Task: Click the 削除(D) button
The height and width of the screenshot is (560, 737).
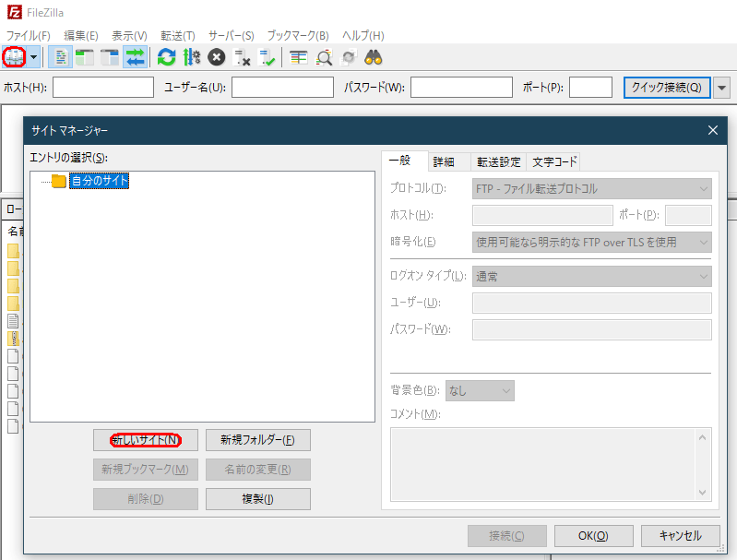Action: click(x=146, y=499)
